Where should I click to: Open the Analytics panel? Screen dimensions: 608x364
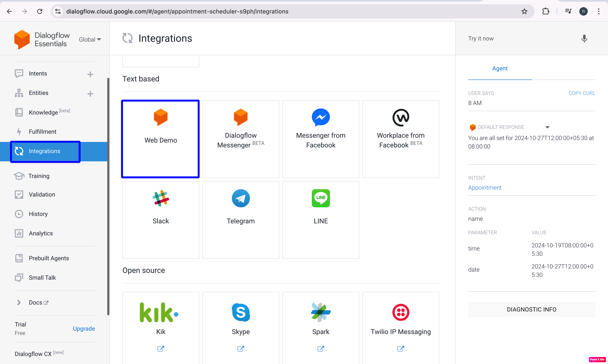(41, 233)
